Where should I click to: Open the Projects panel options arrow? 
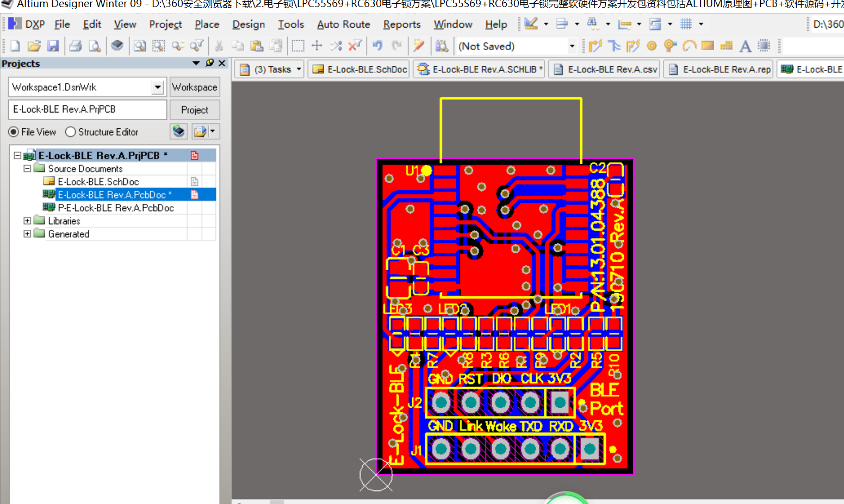[x=196, y=63]
